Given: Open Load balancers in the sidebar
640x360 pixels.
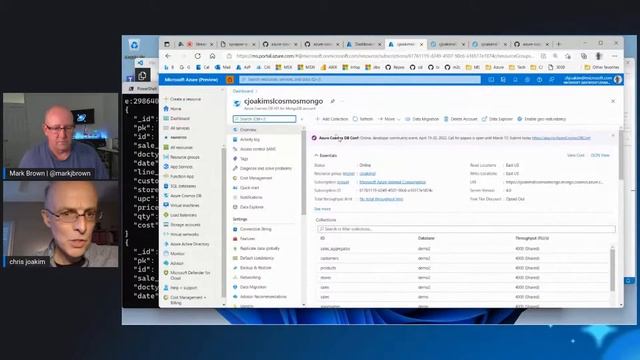Looking at the screenshot, I should (183, 215).
